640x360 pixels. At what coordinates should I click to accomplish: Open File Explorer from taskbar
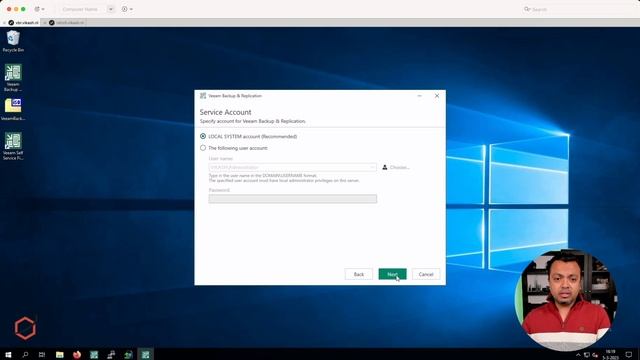60,354
